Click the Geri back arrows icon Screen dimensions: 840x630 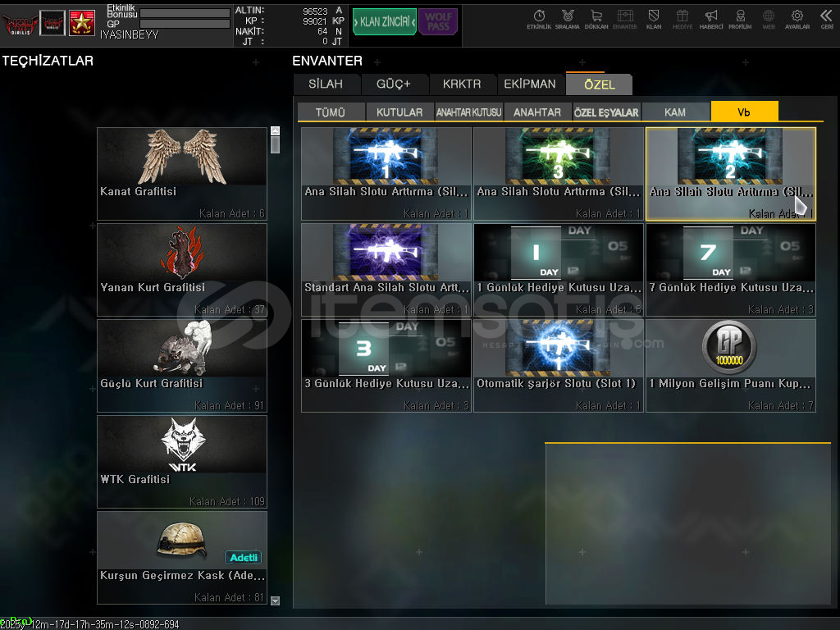pyautogui.click(x=827, y=20)
